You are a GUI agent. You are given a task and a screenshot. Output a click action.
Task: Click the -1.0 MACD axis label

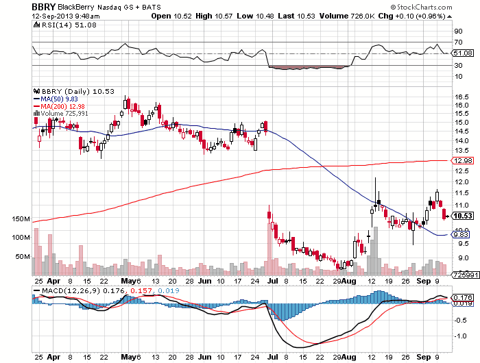click(460, 336)
